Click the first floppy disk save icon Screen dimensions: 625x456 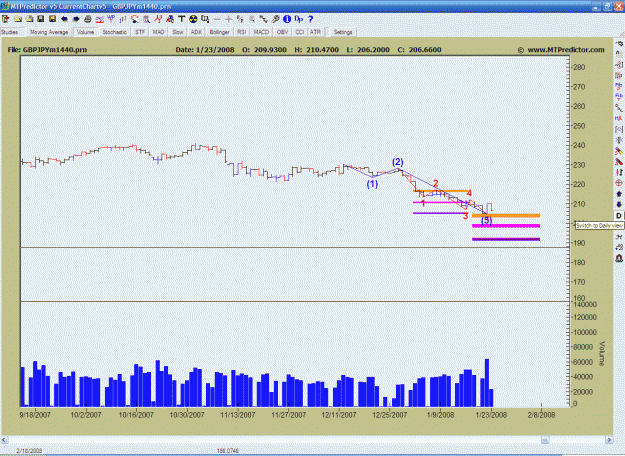pyautogui.click(x=41, y=19)
